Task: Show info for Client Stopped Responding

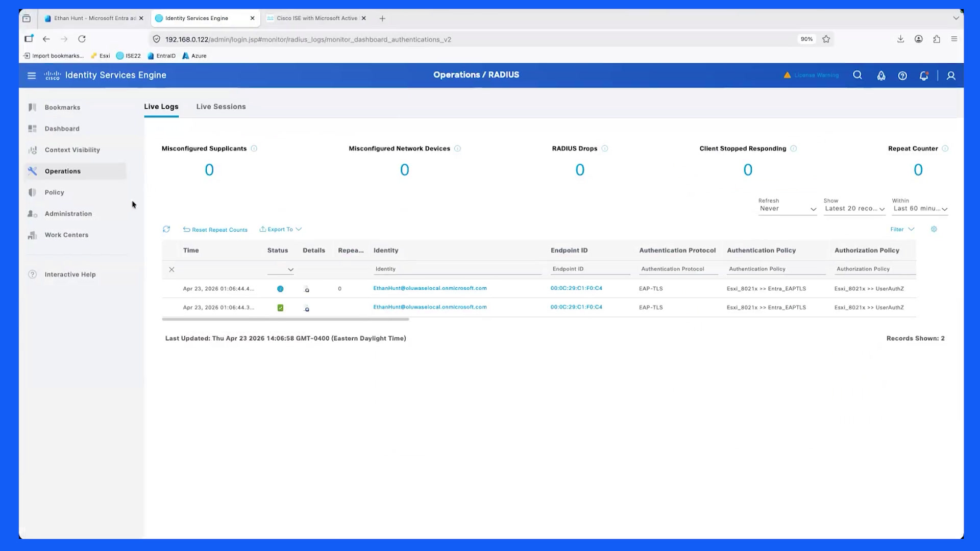Action: (794, 148)
